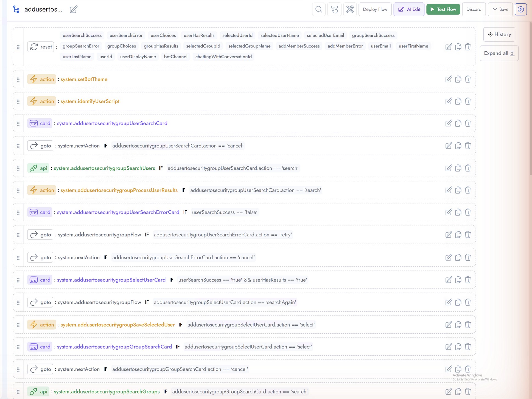Delete the UserSearchCard card step
The image size is (532, 399).
click(468, 123)
